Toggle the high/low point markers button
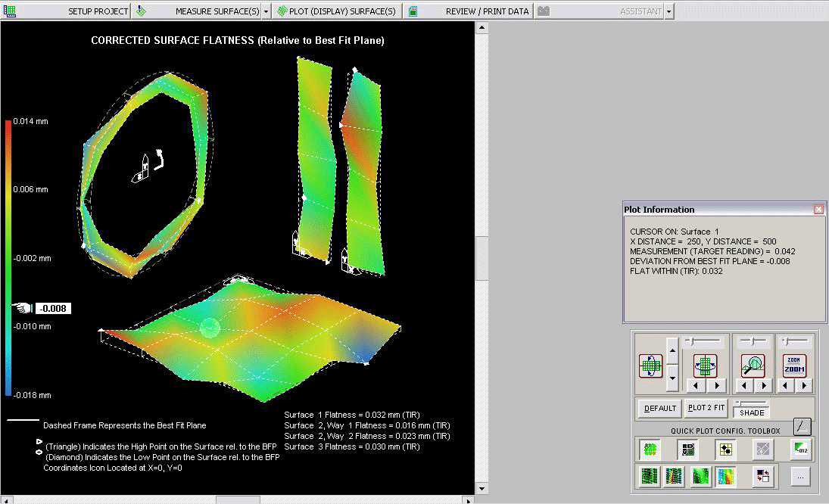Screen dimensions: 829x504 point(725,450)
